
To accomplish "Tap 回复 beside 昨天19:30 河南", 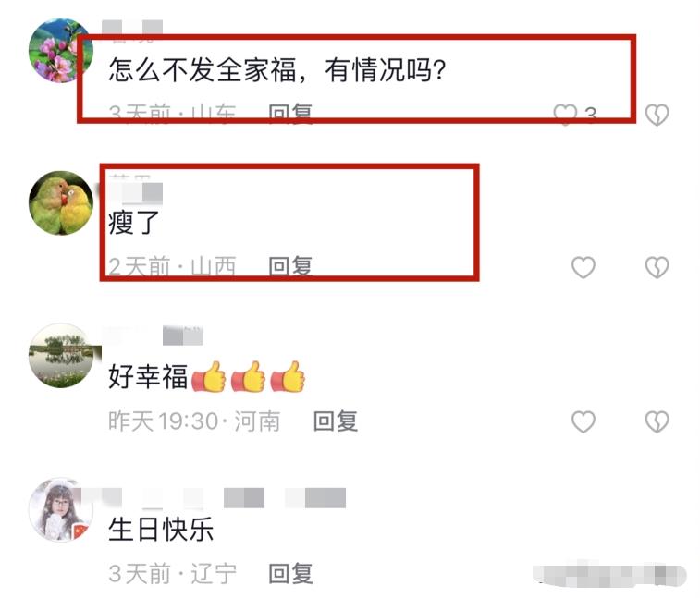I will (x=336, y=421).
